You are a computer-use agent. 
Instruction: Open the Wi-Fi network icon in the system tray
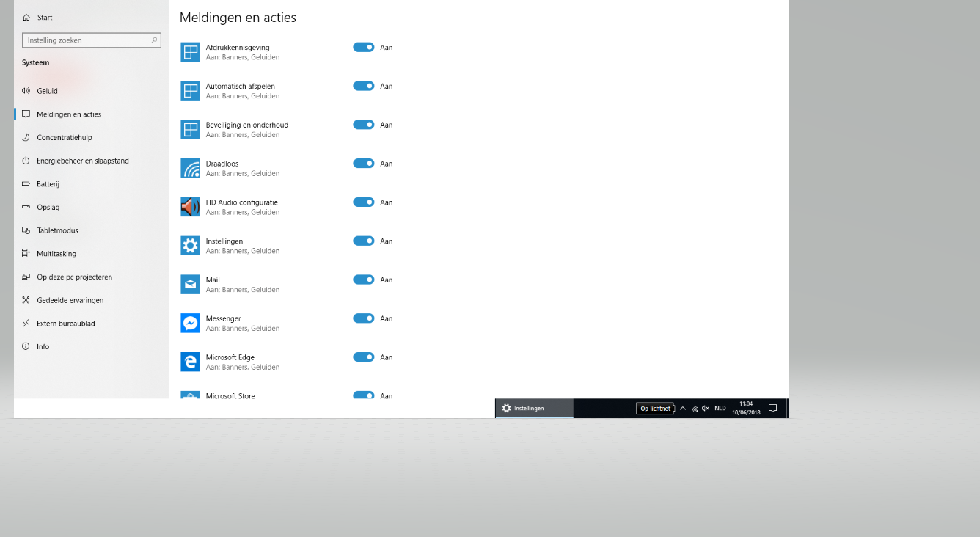coord(695,409)
